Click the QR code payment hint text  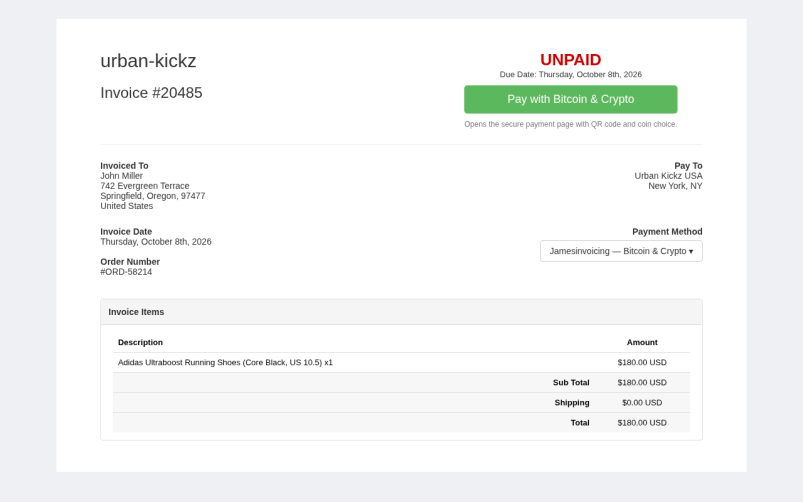[570, 124]
